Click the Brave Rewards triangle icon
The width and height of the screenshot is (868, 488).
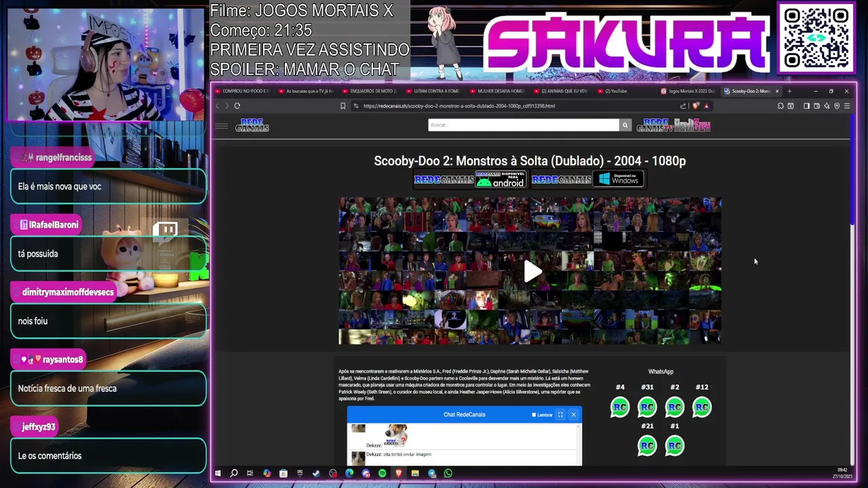point(706,106)
